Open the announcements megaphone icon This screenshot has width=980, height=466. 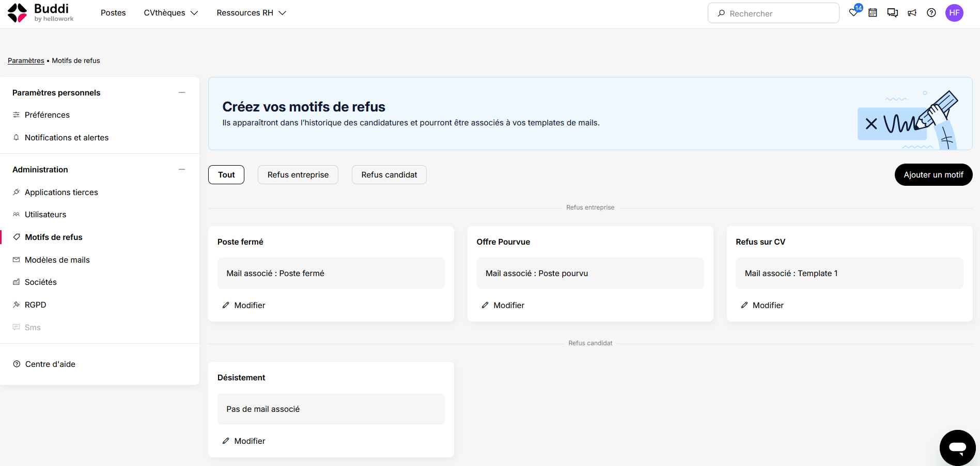pyautogui.click(x=912, y=13)
